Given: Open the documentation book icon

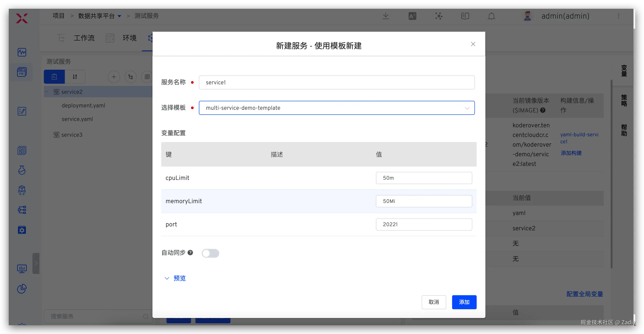Looking at the screenshot, I should tap(465, 16).
